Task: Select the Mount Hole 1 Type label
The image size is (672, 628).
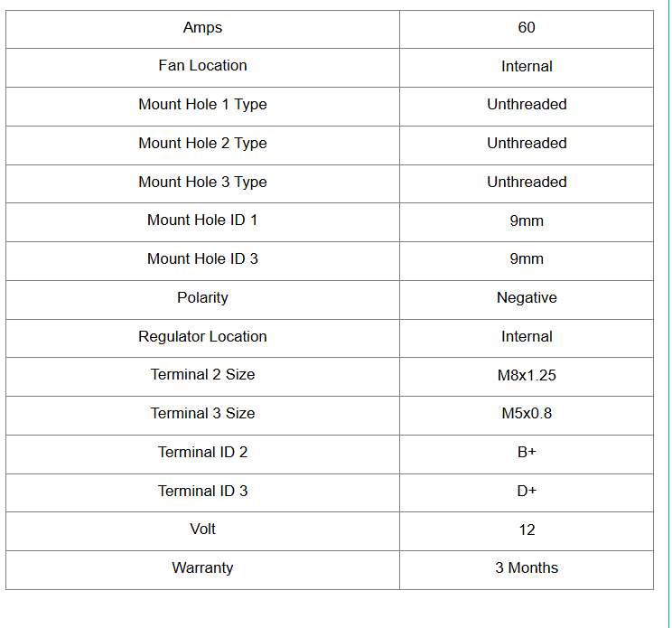Action: click(x=202, y=105)
